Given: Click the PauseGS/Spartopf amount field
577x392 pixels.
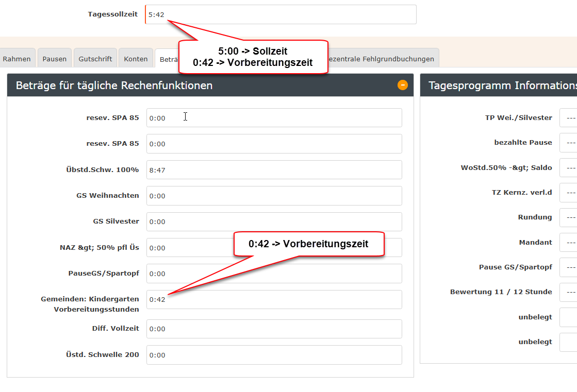Looking at the screenshot, I should coord(274,274).
